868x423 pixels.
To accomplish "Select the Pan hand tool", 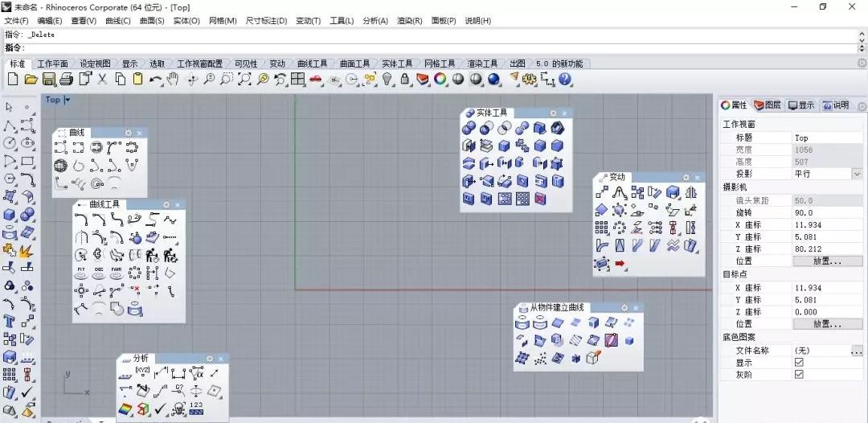I will 173,80.
